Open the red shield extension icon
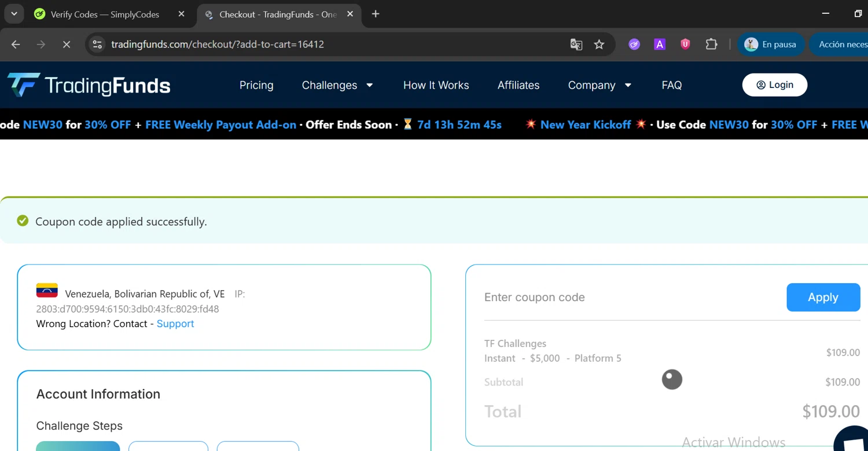Screen dimensions: 868x451 (685, 44)
